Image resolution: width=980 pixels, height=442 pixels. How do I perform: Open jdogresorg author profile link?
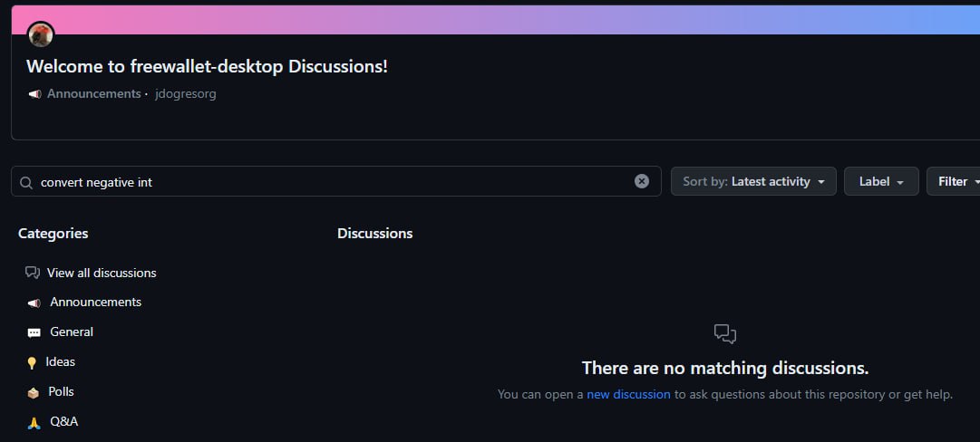coord(186,93)
